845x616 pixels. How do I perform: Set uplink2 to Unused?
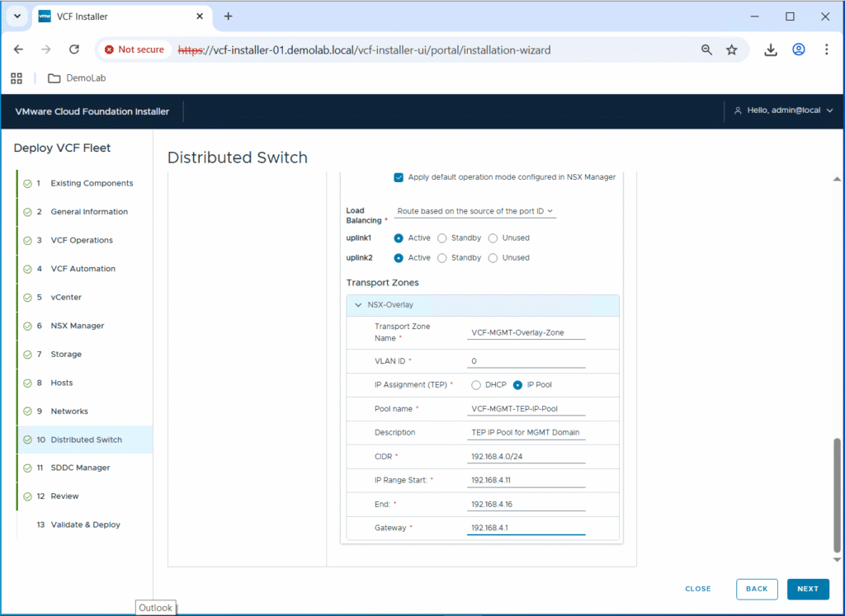(493, 258)
